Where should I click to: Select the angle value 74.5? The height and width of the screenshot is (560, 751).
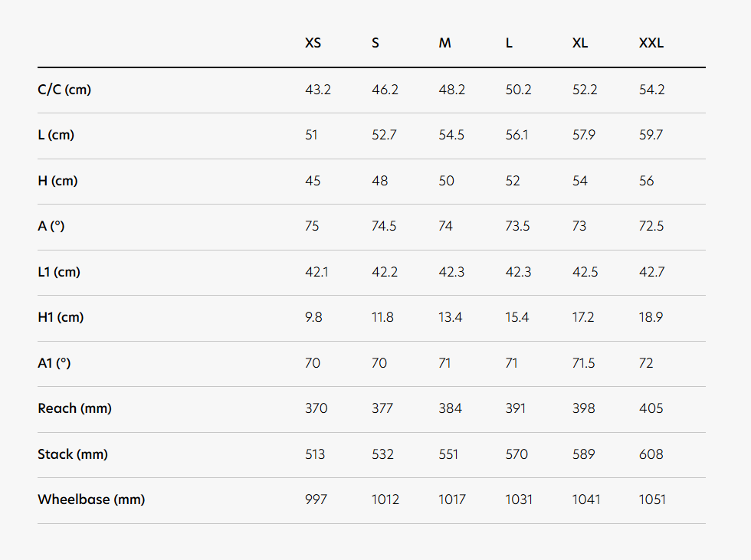pos(384,226)
